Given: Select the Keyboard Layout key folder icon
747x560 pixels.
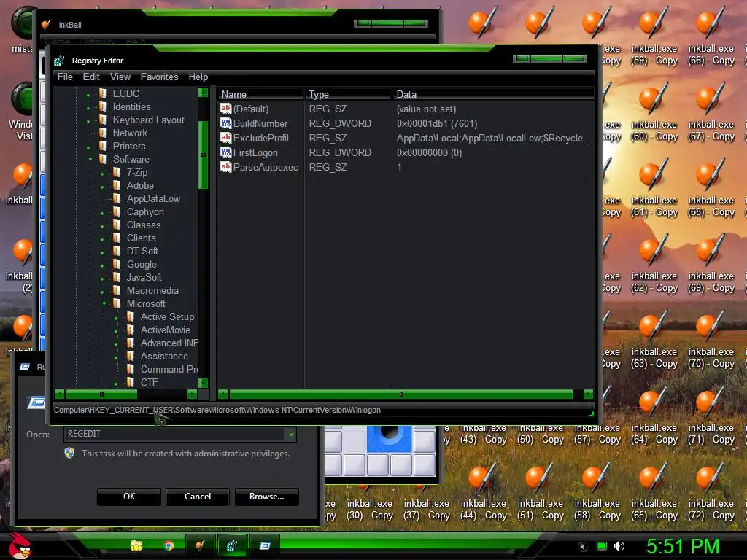Looking at the screenshot, I should (102, 120).
